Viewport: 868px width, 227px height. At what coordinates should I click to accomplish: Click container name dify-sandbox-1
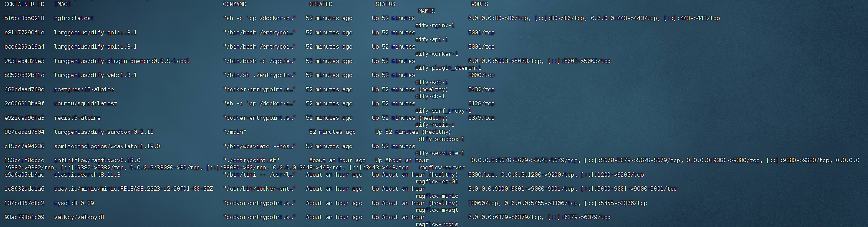click(x=441, y=139)
